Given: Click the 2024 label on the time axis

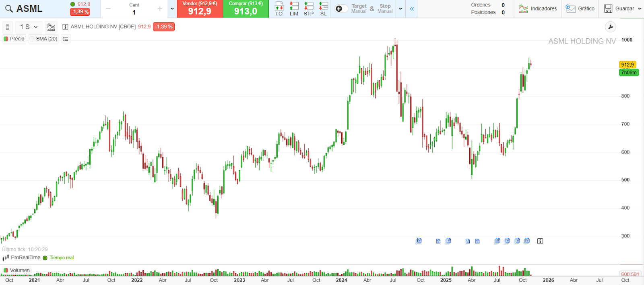Looking at the screenshot, I should click(341, 280).
